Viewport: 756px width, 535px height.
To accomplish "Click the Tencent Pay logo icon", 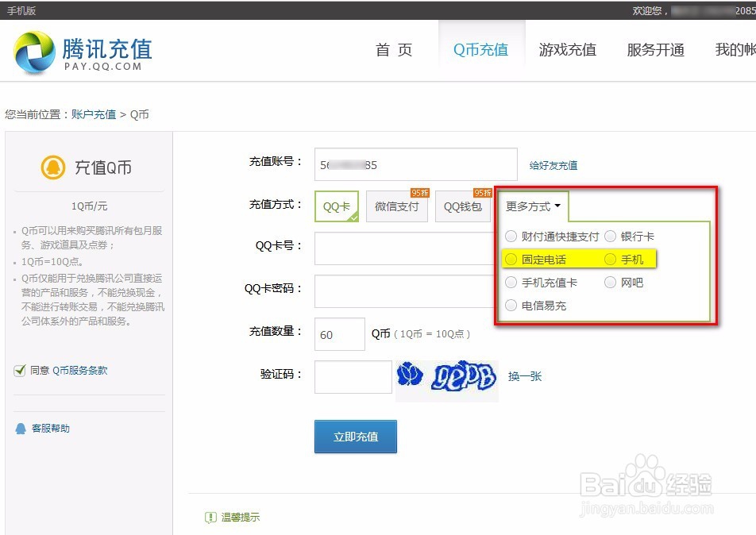I will tap(34, 52).
